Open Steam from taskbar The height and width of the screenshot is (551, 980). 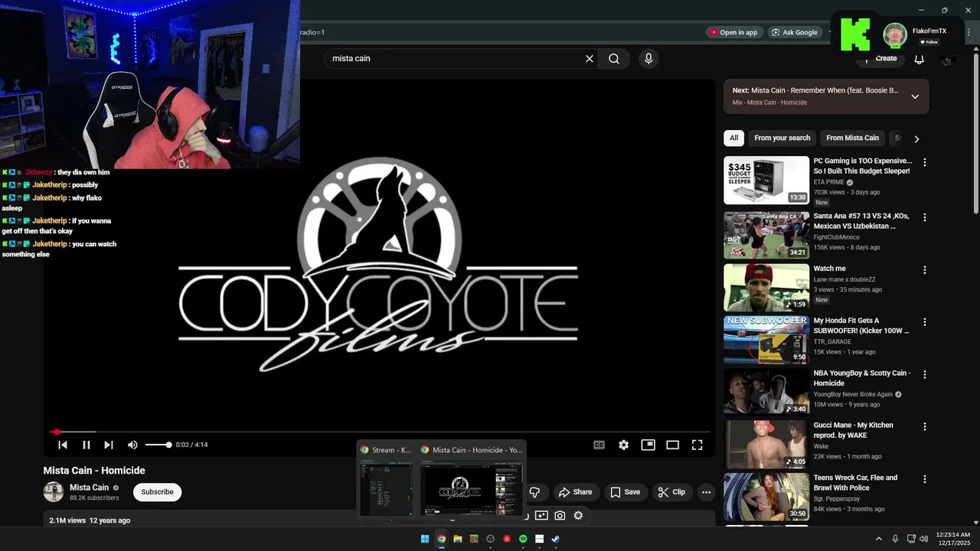tap(556, 539)
